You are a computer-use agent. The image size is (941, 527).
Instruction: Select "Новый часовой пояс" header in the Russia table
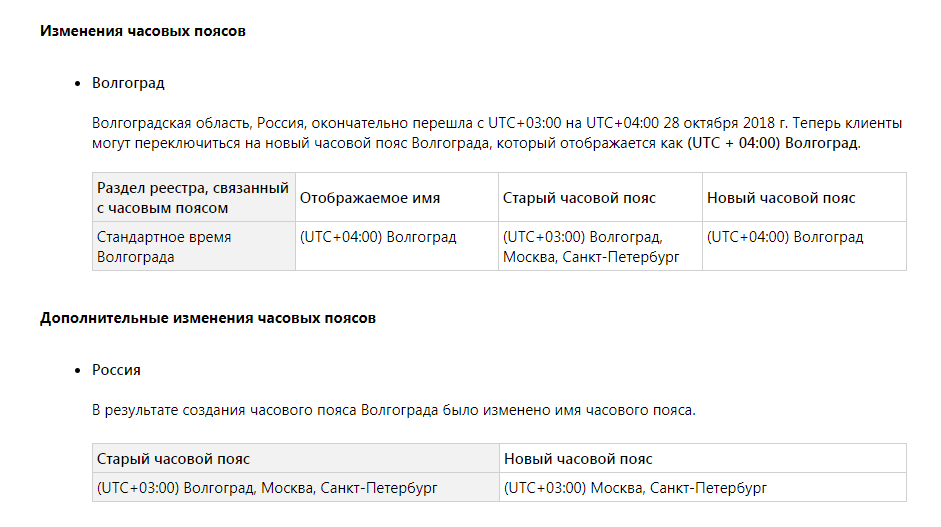578,459
